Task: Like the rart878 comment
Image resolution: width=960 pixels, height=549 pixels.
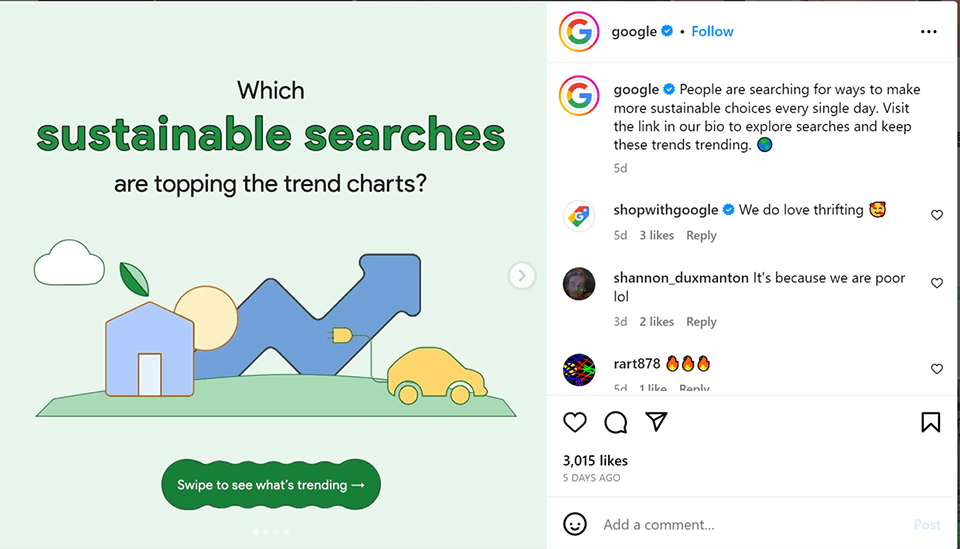Action: [937, 369]
